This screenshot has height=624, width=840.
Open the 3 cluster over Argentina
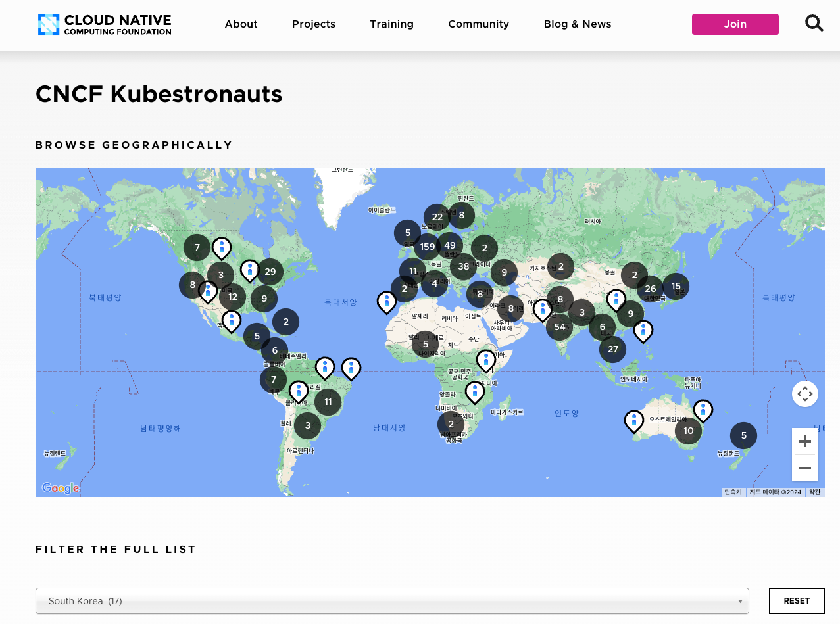coord(307,425)
